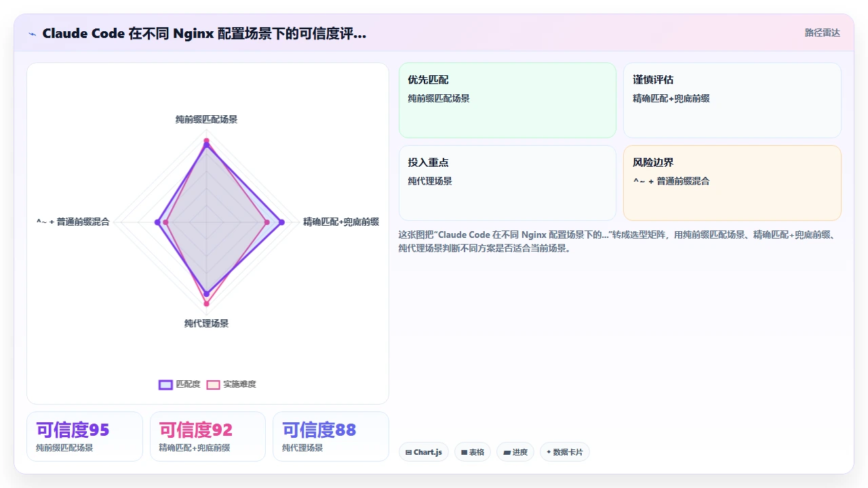Screen dimensions: 868x488
Task: Toggle the 实施难度 legend swatch
Action: coord(213,384)
